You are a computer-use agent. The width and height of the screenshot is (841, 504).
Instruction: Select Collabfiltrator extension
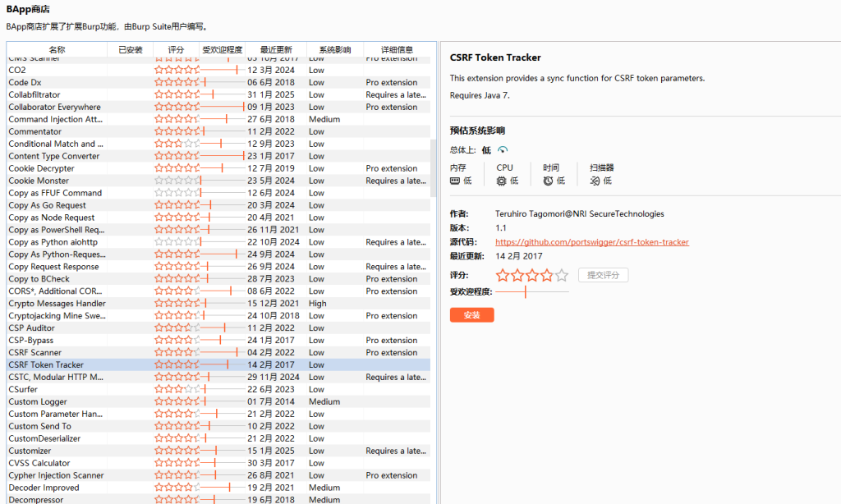point(218,95)
